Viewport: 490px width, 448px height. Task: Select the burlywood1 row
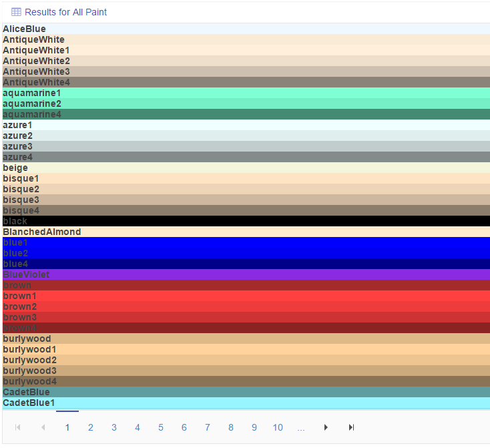[246, 350]
